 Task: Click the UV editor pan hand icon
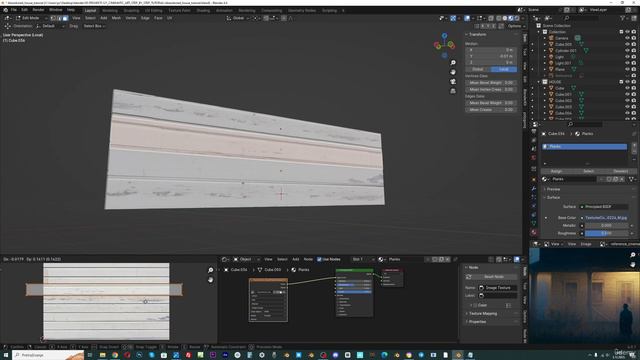click(211, 280)
